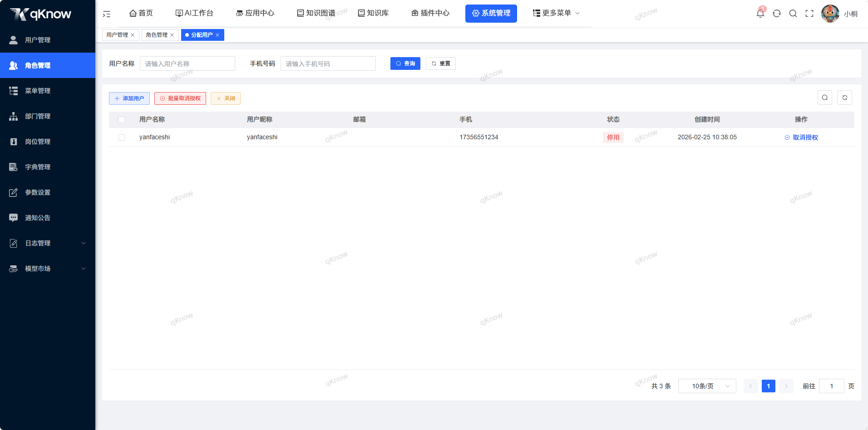Click the qKnow logo
868x430 pixels.
coord(41,14)
